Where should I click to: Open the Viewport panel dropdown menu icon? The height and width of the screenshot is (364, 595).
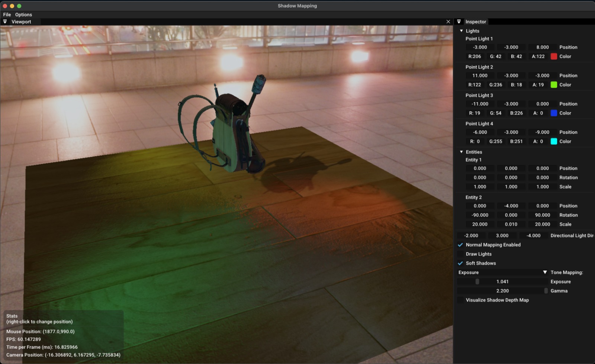tap(5, 22)
